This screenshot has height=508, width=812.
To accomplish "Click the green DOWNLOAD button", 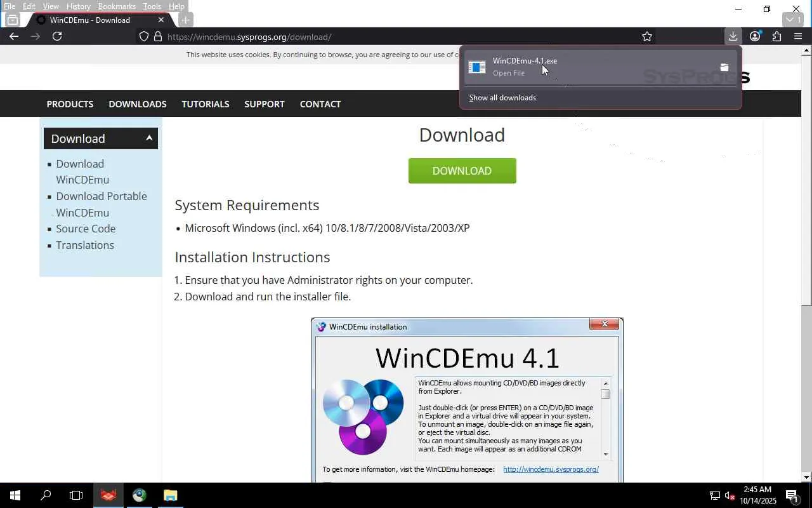I will [462, 171].
